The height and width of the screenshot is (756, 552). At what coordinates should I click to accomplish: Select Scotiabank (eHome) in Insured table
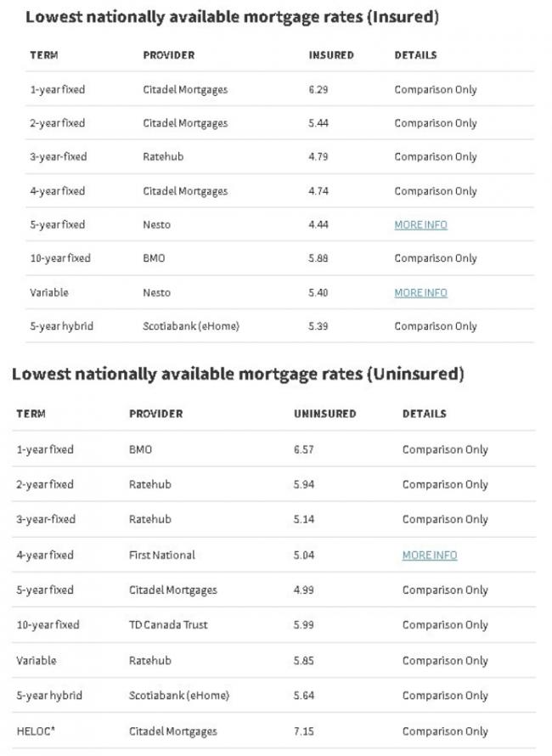click(191, 326)
